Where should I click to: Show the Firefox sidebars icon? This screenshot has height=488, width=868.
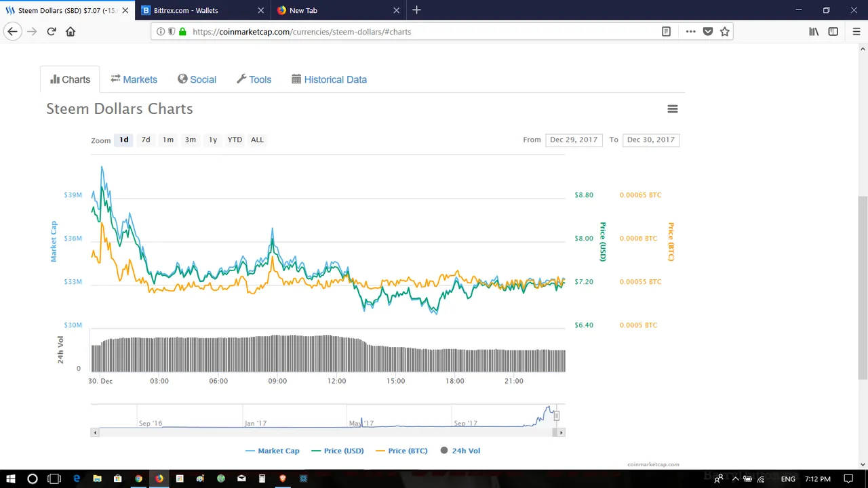[x=833, y=31]
